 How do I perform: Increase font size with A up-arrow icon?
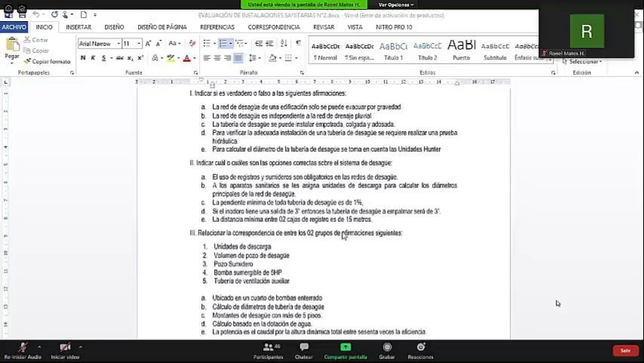tap(148, 43)
